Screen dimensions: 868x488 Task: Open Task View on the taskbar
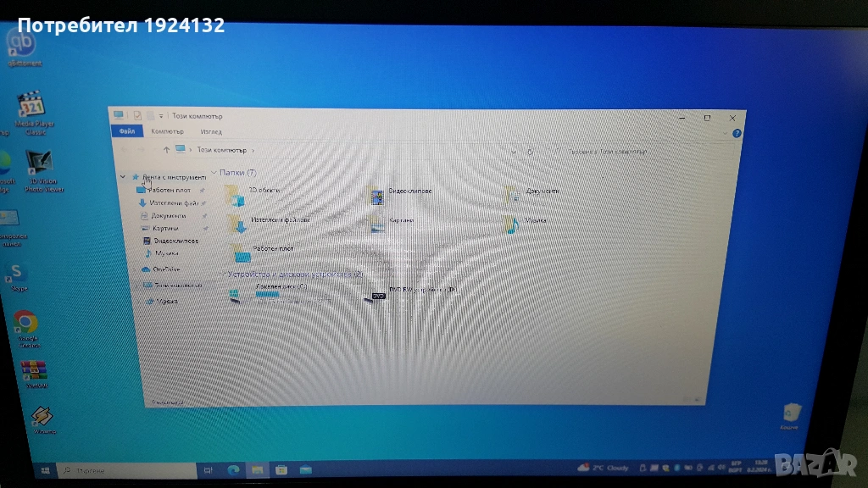(x=209, y=470)
